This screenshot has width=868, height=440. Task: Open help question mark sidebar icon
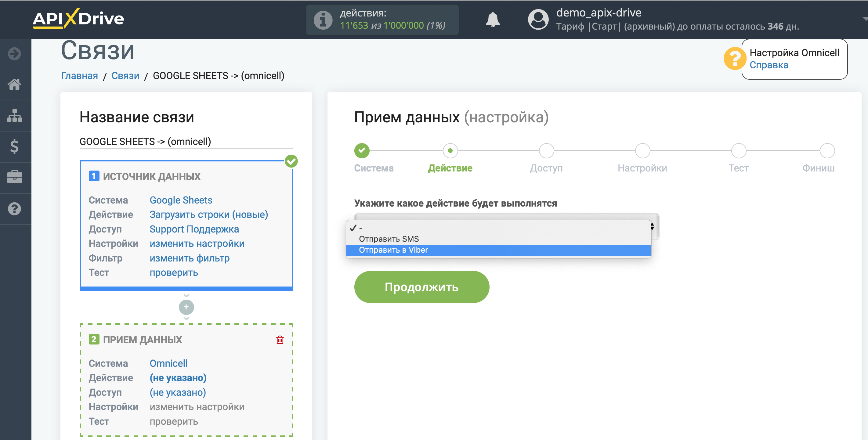coord(14,209)
